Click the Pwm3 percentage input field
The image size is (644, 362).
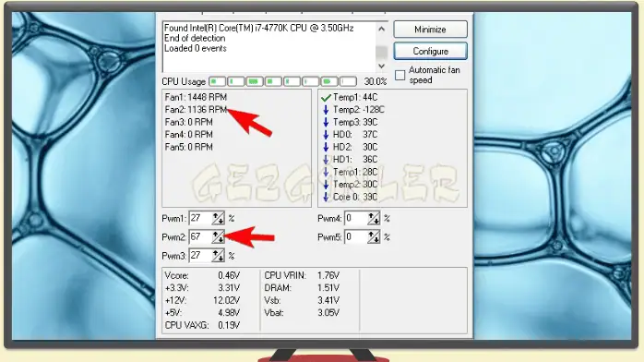[x=200, y=256]
